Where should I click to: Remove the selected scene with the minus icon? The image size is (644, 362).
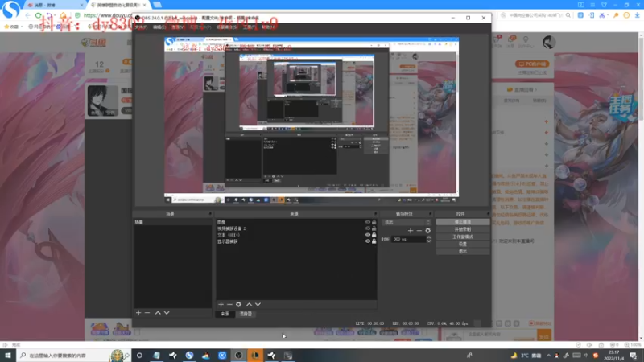click(x=147, y=313)
